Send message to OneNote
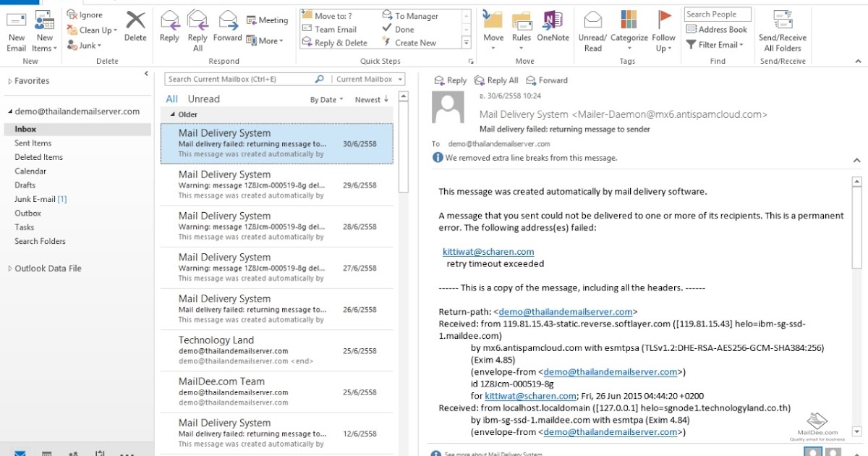Screen dimensions: 868x456 click(x=553, y=28)
